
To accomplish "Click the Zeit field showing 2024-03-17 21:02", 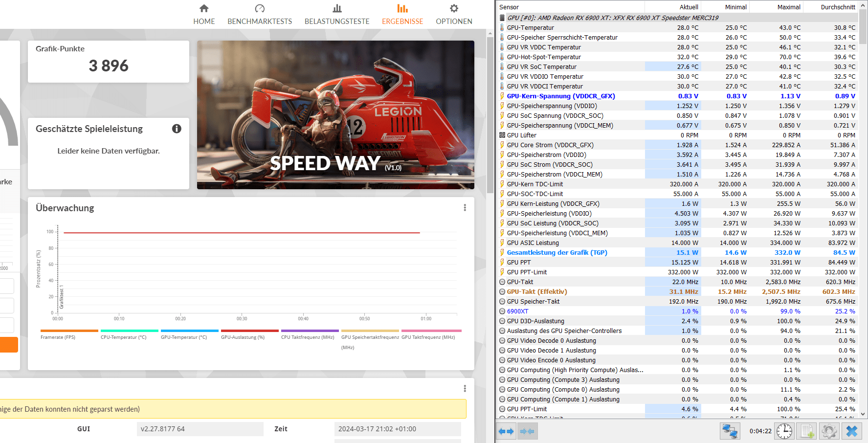I will [x=398, y=429].
